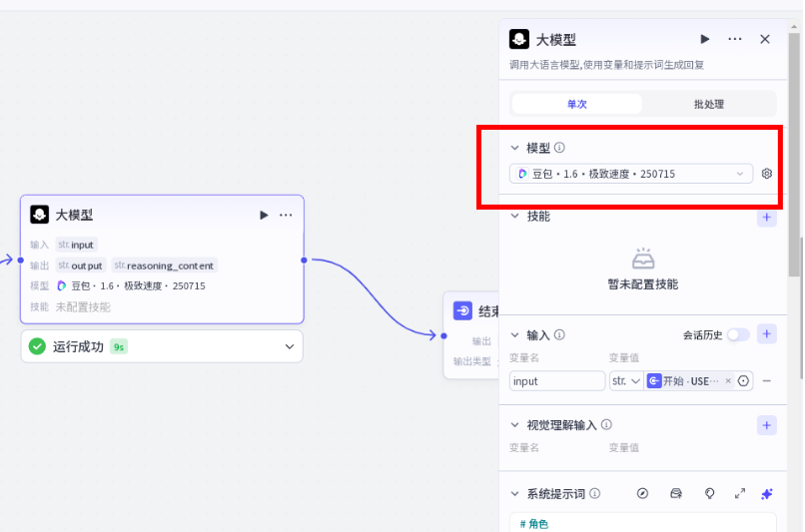
Task: Click AI optimize sparkle icon for system prompt
Action: click(767, 493)
